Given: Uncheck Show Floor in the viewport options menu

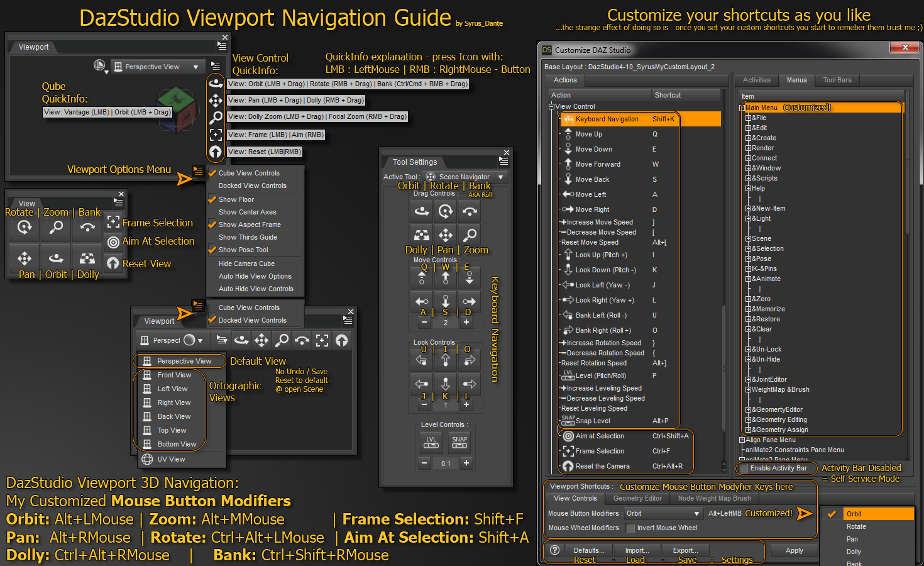Looking at the screenshot, I should 236,199.
